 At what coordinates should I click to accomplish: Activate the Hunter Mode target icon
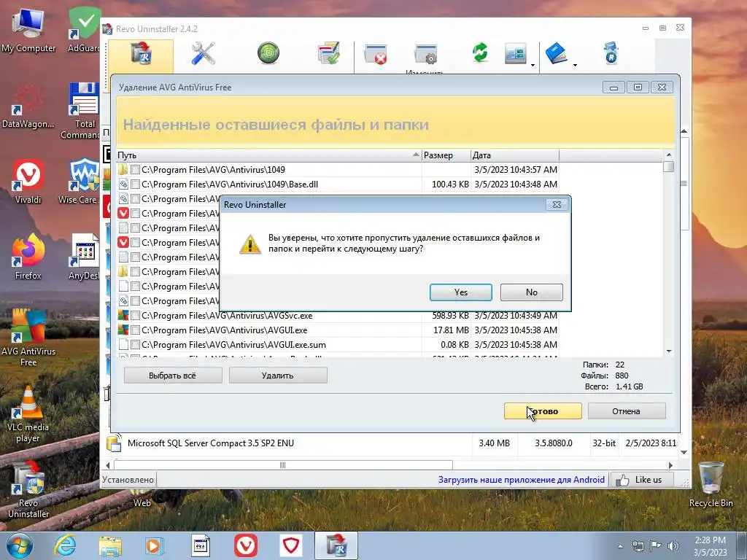click(268, 52)
